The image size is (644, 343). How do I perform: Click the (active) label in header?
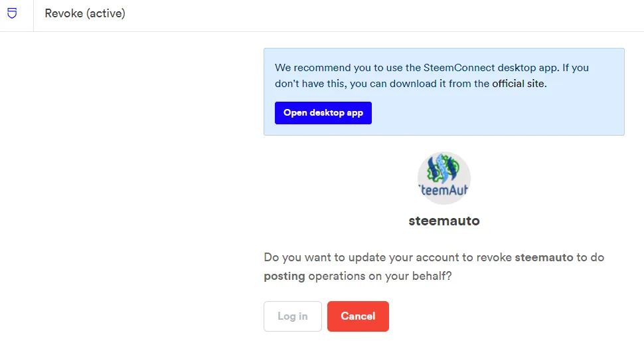106,13
